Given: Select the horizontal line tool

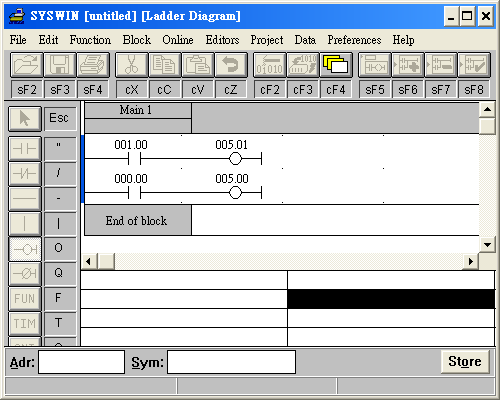Looking at the screenshot, I should 25,199.
